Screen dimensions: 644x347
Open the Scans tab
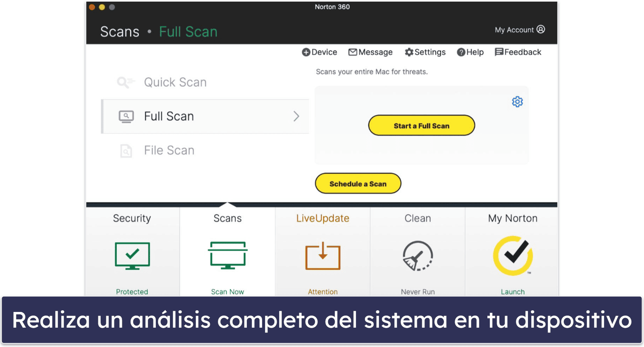(x=228, y=252)
